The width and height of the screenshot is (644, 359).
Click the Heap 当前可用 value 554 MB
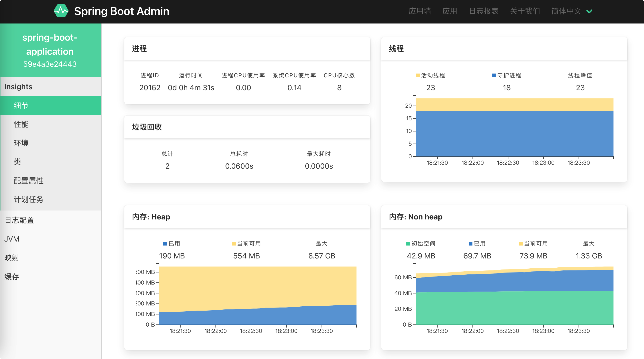[x=246, y=256]
